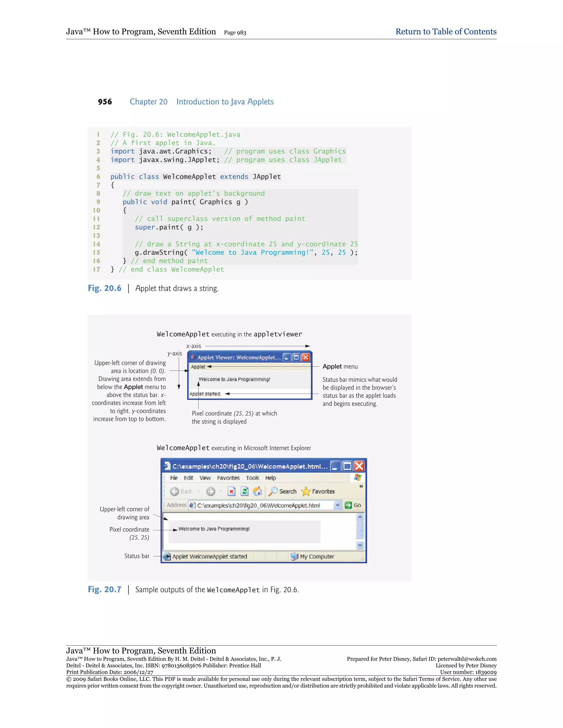
Task: Expand the Back button history dropdown
Action: click(x=199, y=491)
